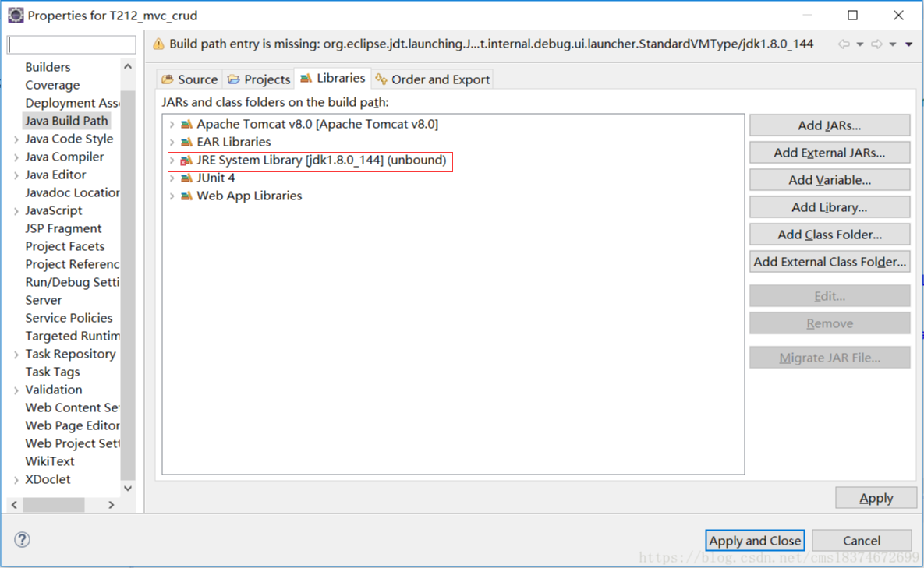Select the Project References item
Image resolution: width=924 pixels, height=568 pixels.
[72, 264]
